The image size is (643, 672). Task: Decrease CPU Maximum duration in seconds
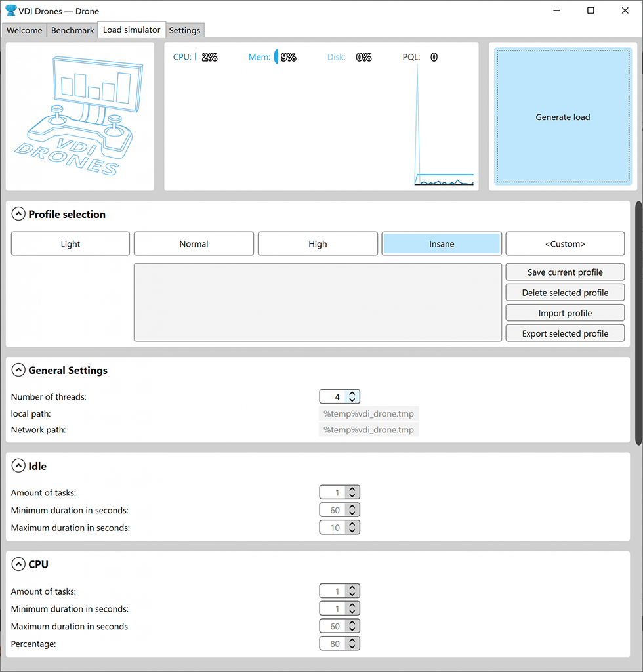[352, 629]
